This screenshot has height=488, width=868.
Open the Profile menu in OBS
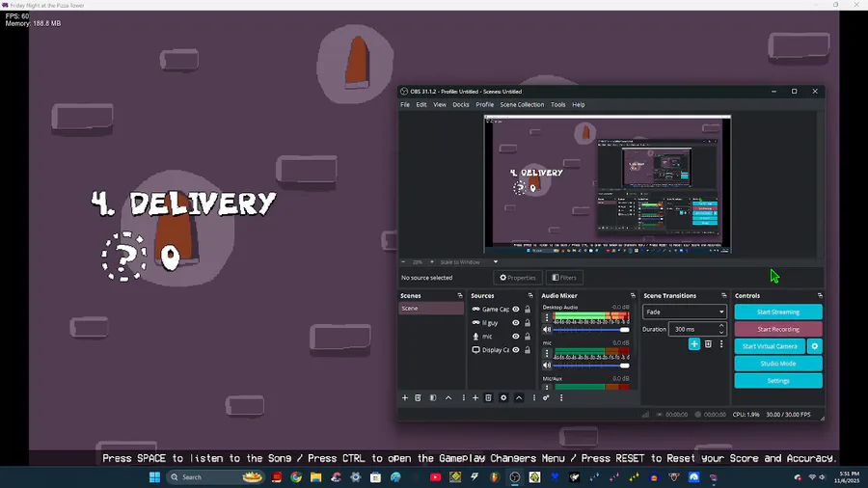484,104
